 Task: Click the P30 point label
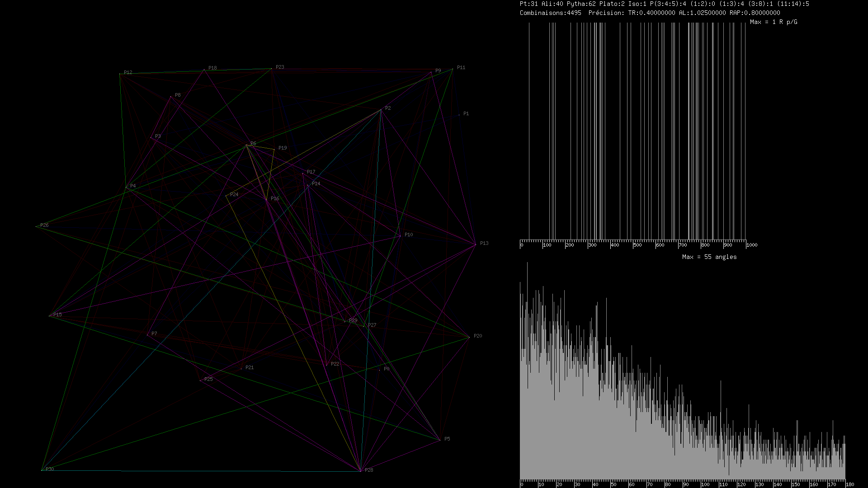pos(50,469)
